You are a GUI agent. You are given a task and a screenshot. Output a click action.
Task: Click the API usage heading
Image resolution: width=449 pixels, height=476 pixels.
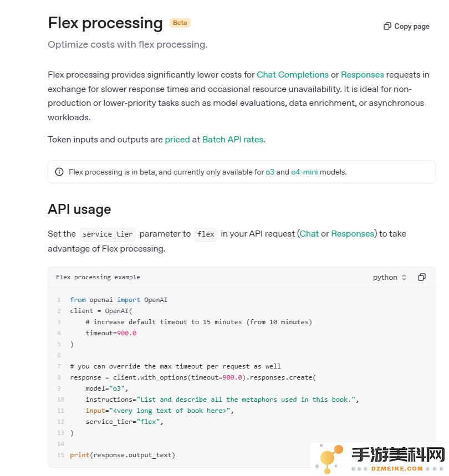coord(79,209)
